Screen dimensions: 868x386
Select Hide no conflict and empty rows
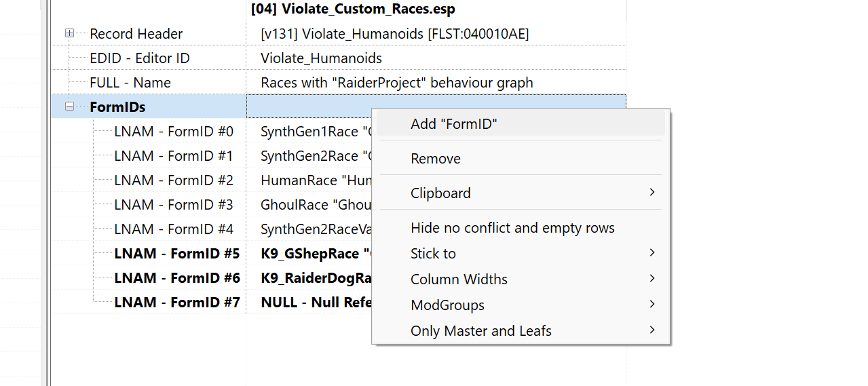tap(521, 228)
